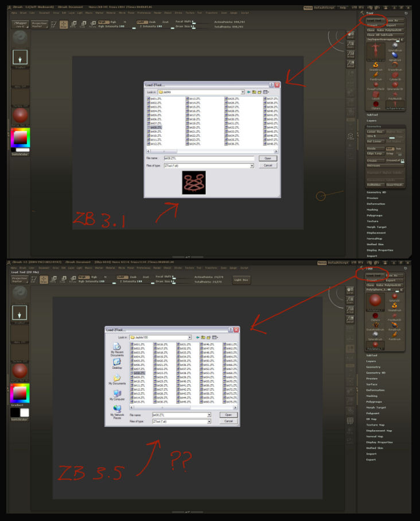The image size is (420, 521).
Task: Click the white secondary color swatch in lower window
Action: [x=25, y=412]
